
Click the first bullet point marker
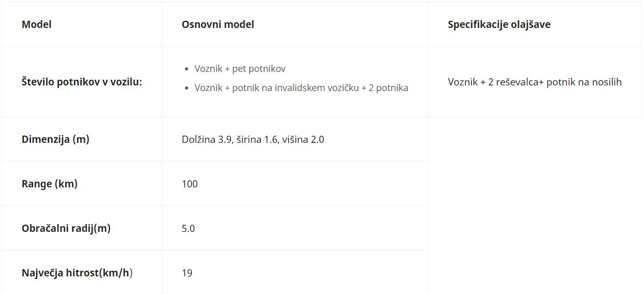tap(187, 69)
